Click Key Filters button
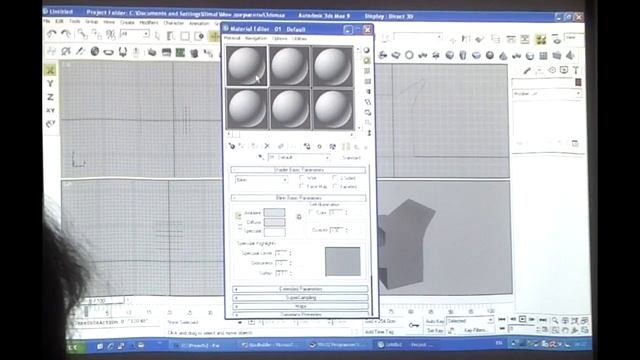This screenshot has height=360, width=640. click(x=476, y=330)
